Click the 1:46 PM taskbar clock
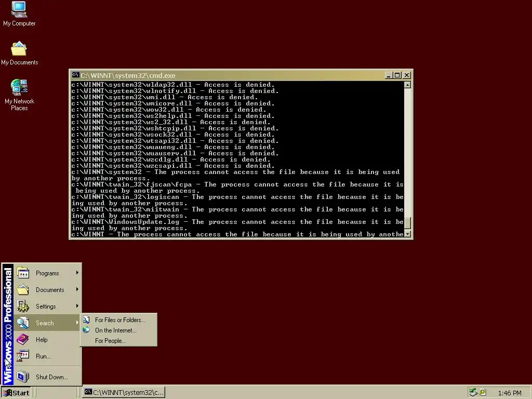532x399 pixels. click(509, 393)
